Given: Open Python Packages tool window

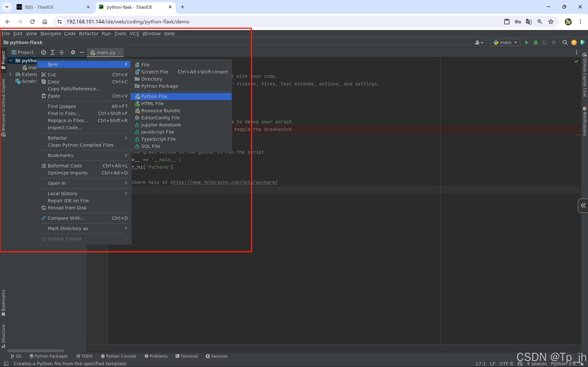Looking at the screenshot, I should point(48,356).
